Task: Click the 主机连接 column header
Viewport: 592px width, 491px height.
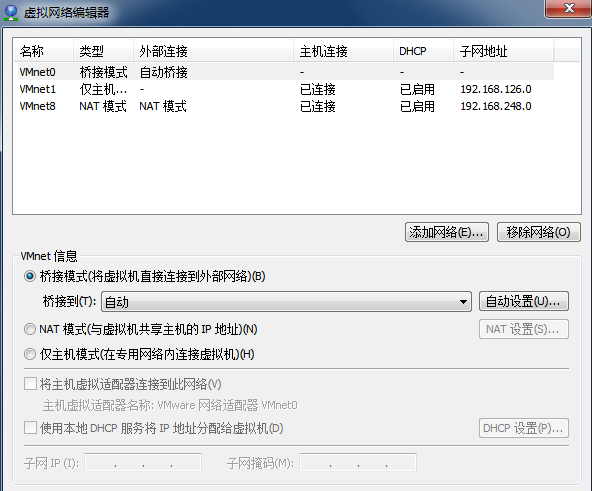Action: [343, 51]
